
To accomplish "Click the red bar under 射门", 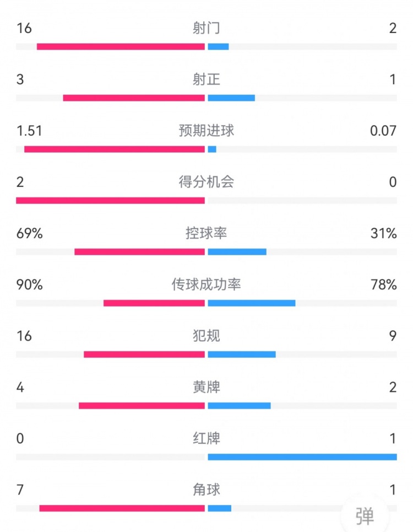I will click(121, 46).
